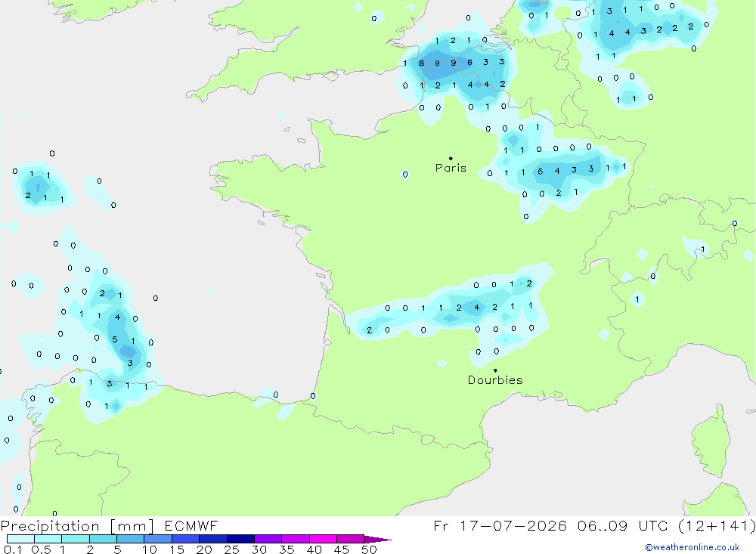Click the 50 legend scale label
The width and height of the screenshot is (756, 554).
pos(369,549)
